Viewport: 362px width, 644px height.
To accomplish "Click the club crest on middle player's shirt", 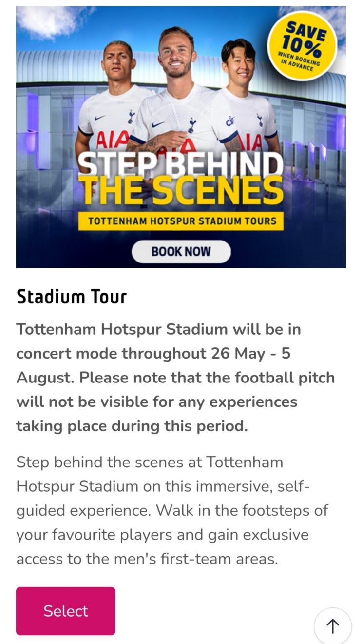I will [x=192, y=125].
